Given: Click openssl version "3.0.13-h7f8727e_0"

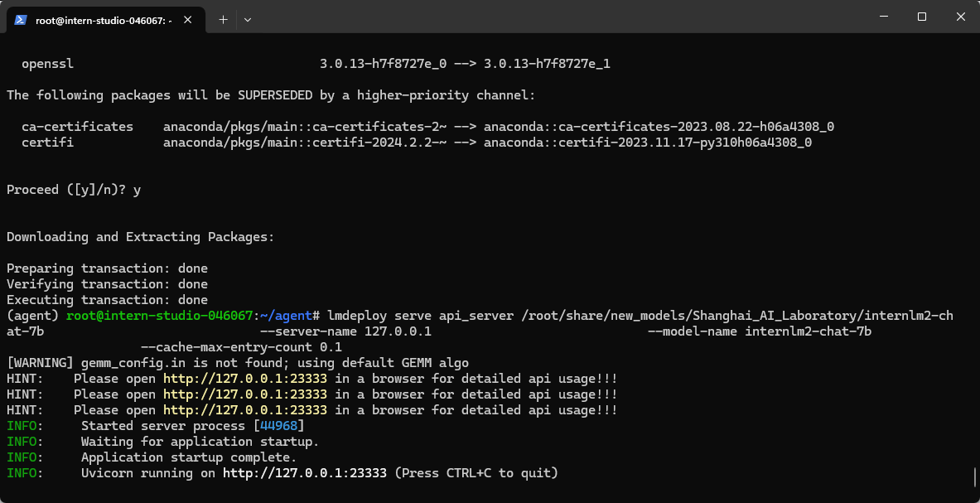Looking at the screenshot, I should [x=383, y=64].
